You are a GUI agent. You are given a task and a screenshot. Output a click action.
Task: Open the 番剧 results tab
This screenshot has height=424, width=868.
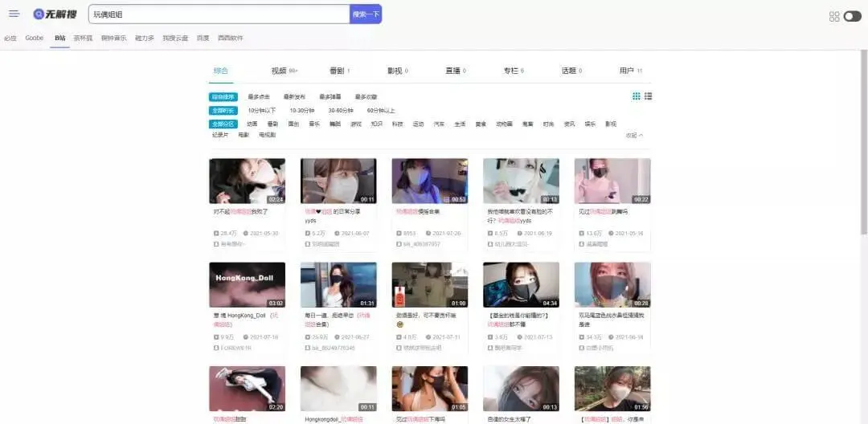339,71
